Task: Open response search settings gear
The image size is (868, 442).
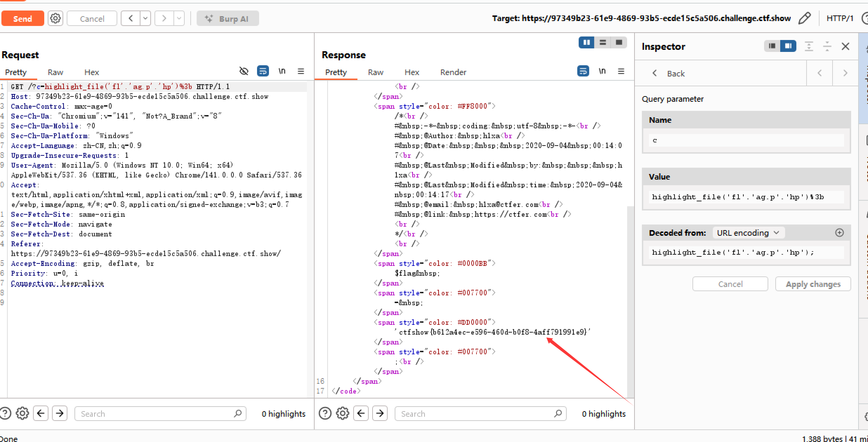Action: (342, 413)
